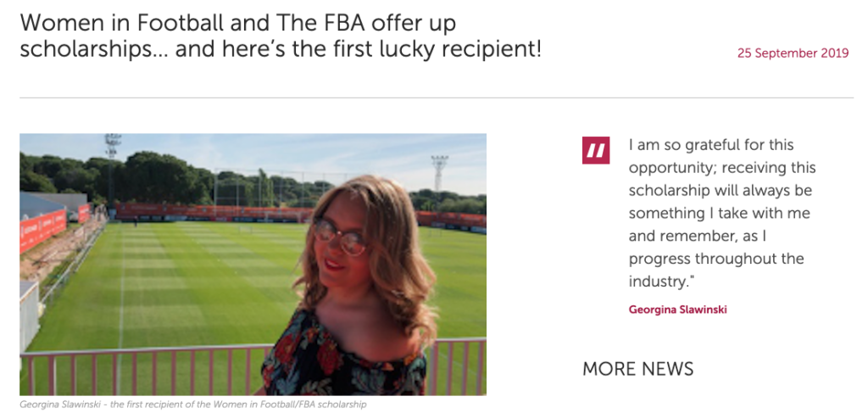Click the MORE NEWS heading
The width and height of the screenshot is (868, 413).
(637, 369)
